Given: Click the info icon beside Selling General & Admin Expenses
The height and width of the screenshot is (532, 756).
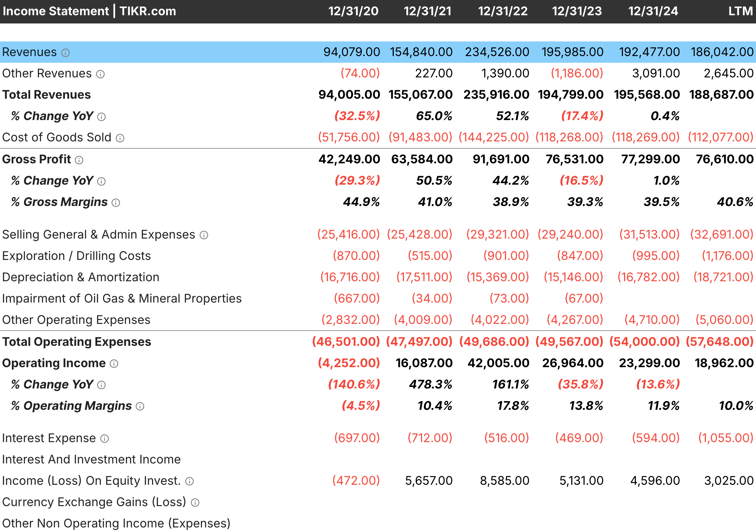Looking at the screenshot, I should coord(204,234).
